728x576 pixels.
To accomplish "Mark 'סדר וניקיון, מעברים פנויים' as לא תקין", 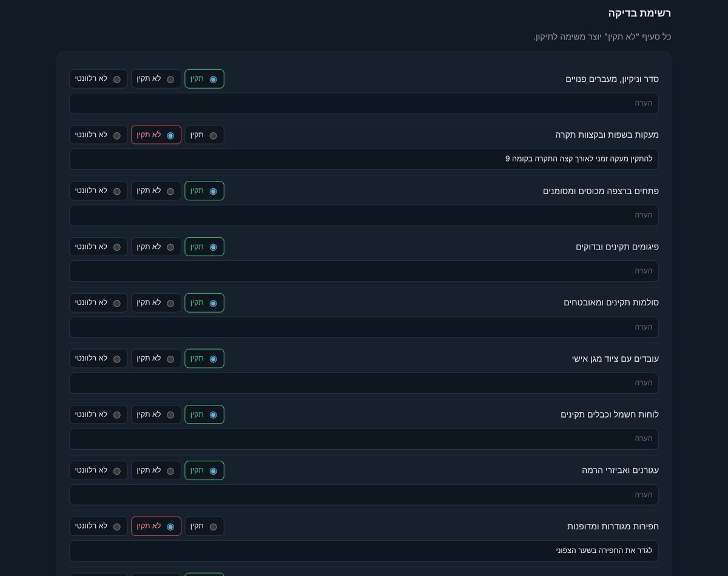I will (156, 79).
